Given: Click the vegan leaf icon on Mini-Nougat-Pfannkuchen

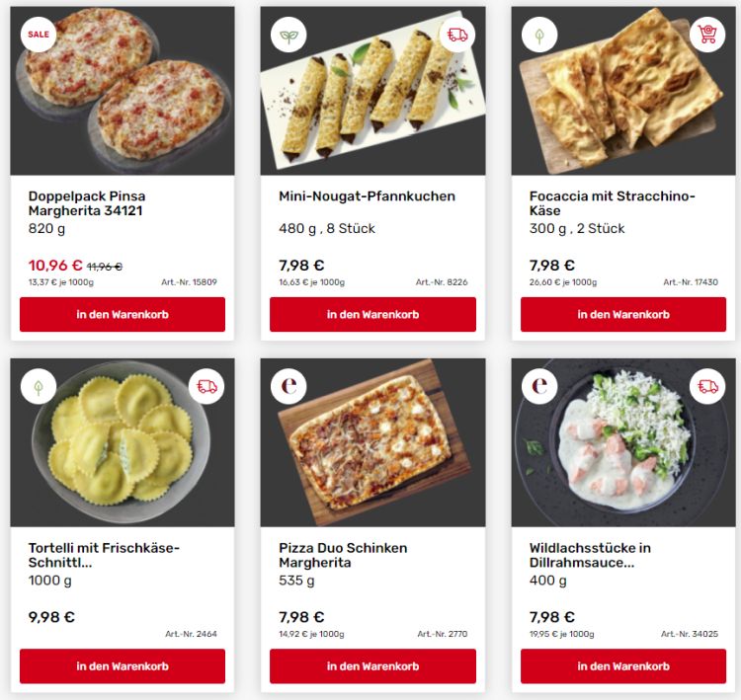Looking at the screenshot, I should point(288,35).
